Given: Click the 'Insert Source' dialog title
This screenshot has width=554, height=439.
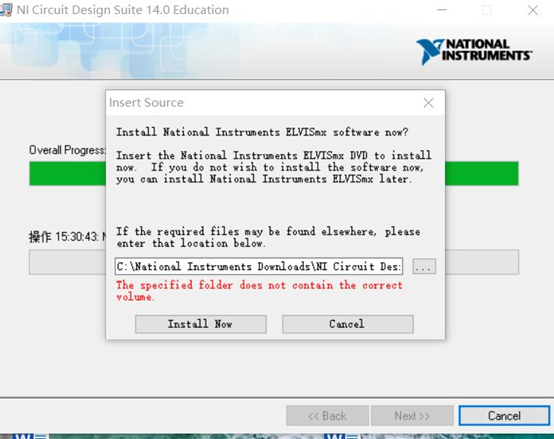Looking at the screenshot, I should (x=146, y=102).
